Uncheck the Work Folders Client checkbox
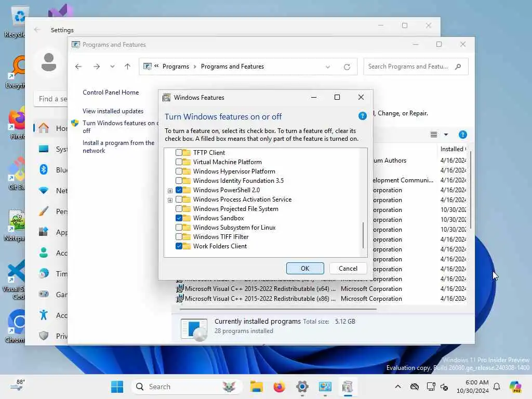 coord(179,246)
